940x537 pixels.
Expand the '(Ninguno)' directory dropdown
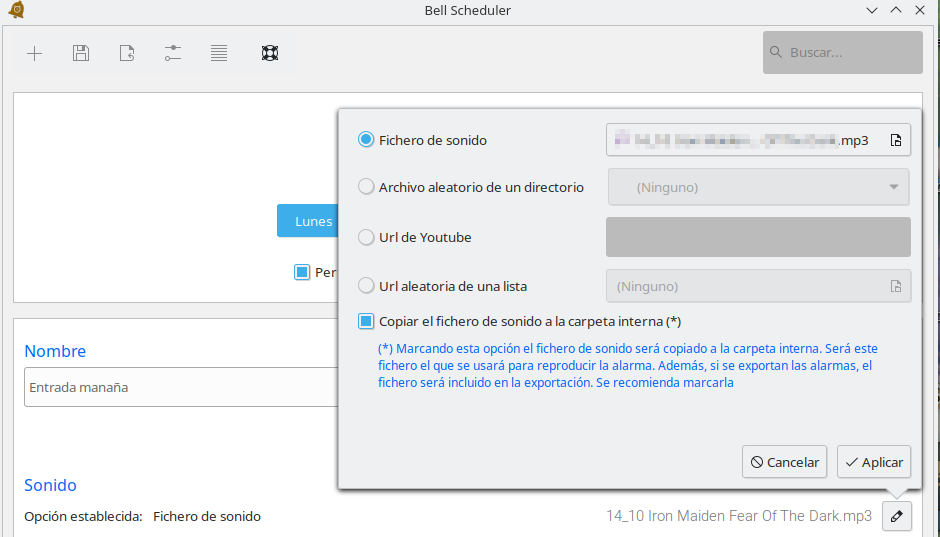click(759, 187)
